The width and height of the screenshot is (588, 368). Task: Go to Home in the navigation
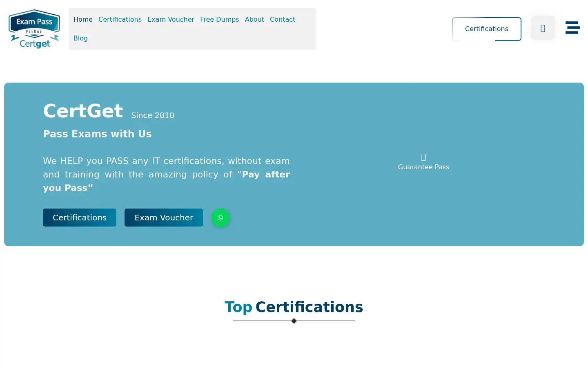(x=83, y=19)
